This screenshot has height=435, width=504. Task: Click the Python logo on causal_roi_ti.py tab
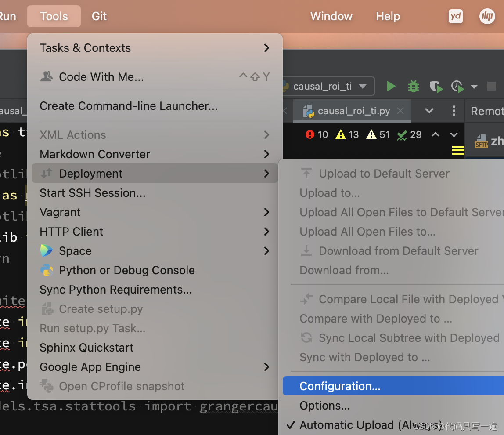tap(309, 111)
